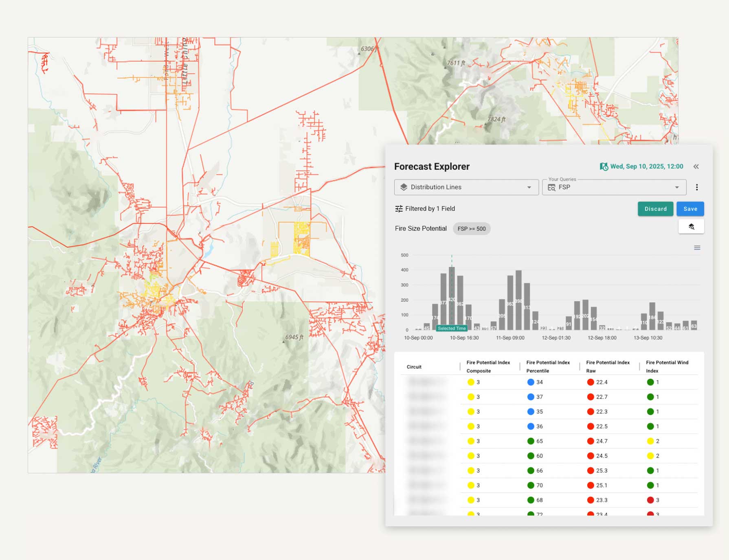Open the Distribution Lines dropdown
Image resolution: width=729 pixels, height=560 pixels.
click(x=529, y=187)
